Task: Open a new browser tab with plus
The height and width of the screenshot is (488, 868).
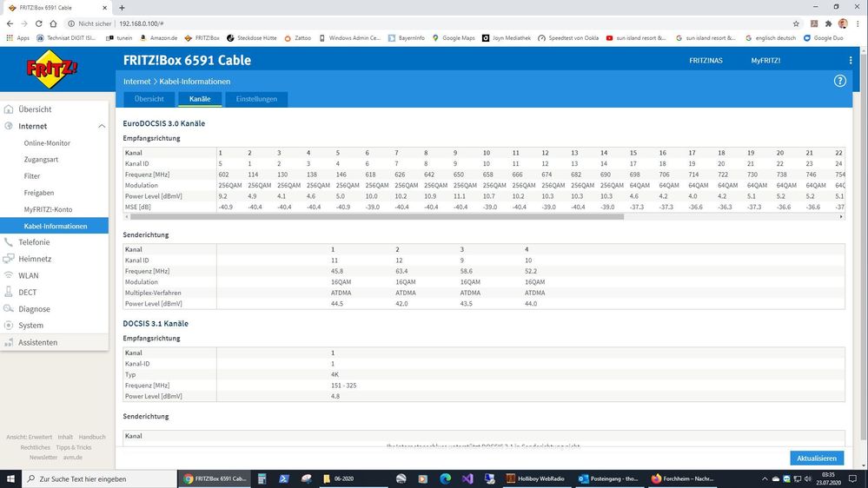Action: point(122,8)
